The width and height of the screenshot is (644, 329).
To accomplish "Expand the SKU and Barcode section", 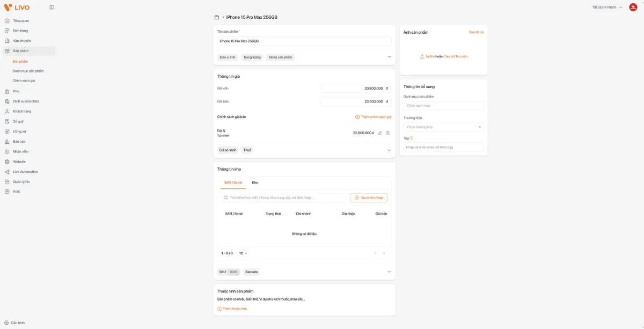I will tap(389, 272).
